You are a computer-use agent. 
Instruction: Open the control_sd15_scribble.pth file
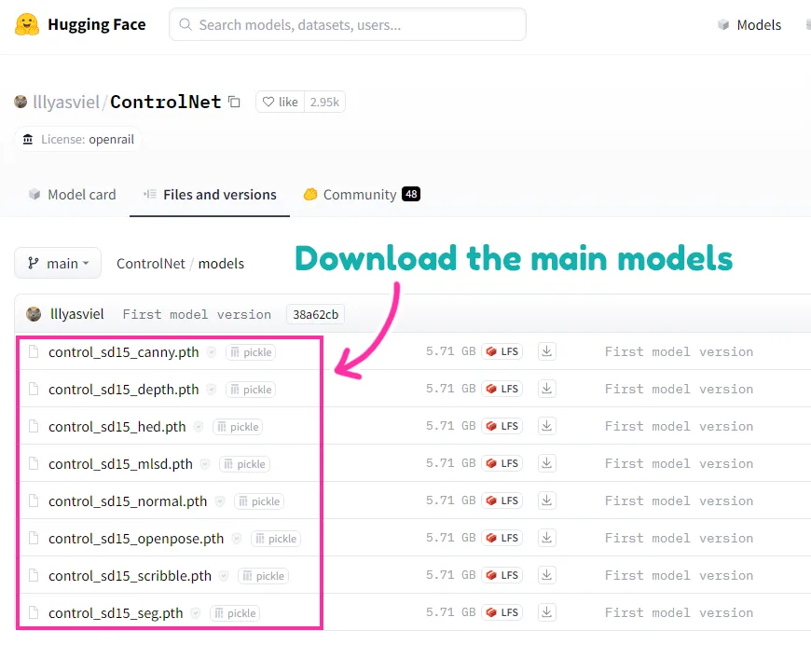[130, 576]
